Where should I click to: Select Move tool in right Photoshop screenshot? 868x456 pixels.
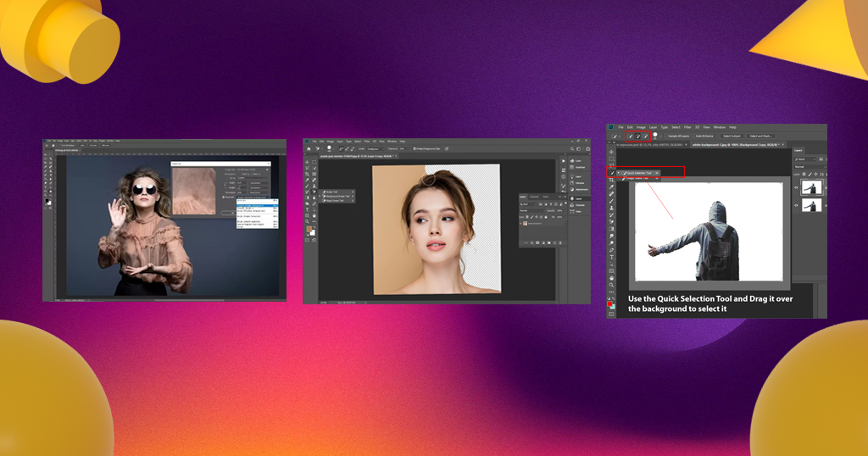tap(612, 152)
